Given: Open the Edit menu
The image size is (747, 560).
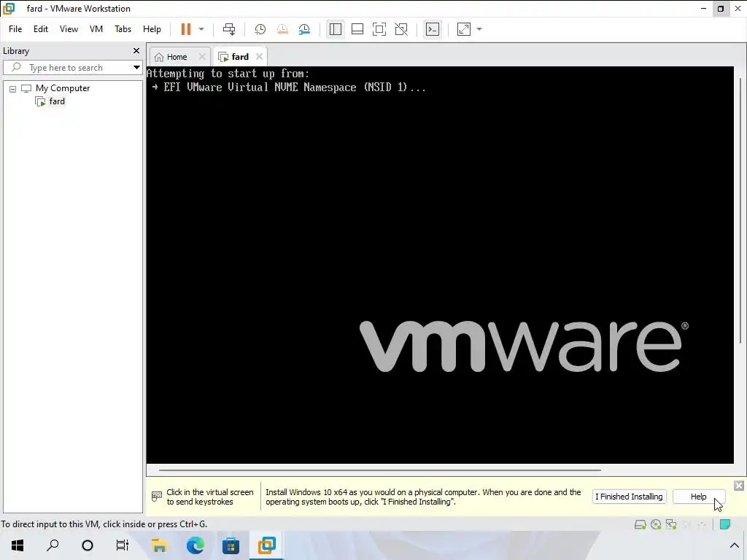Looking at the screenshot, I should tap(41, 29).
